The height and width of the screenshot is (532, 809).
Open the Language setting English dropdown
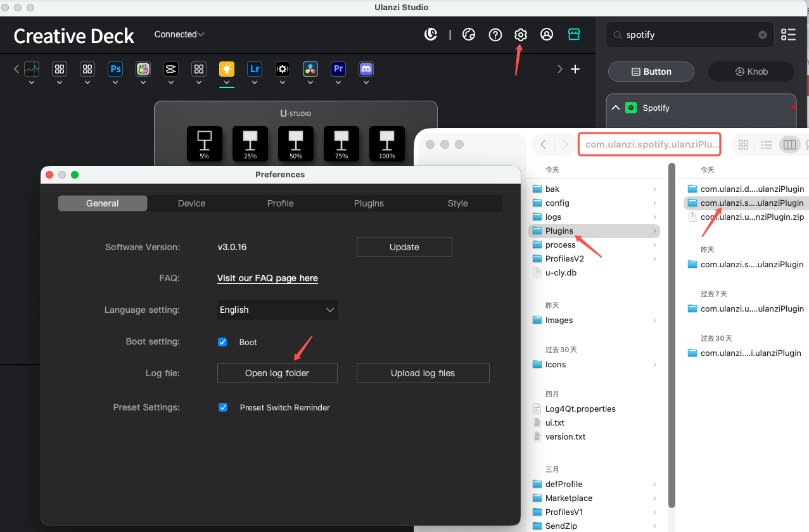click(277, 310)
